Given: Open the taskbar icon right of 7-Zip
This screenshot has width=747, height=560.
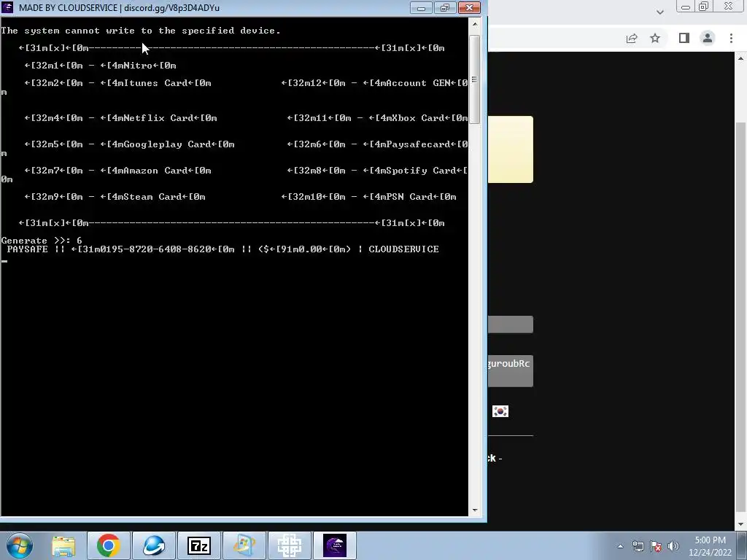Looking at the screenshot, I should (x=244, y=545).
